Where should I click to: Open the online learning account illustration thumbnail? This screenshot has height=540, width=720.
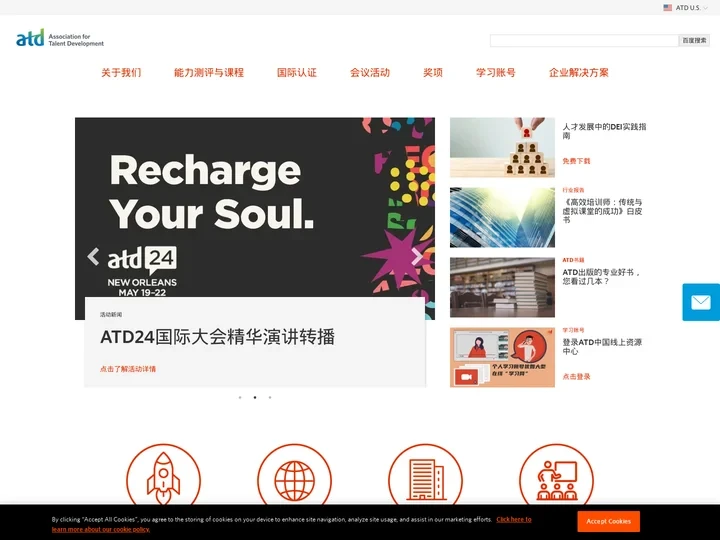[502, 357]
